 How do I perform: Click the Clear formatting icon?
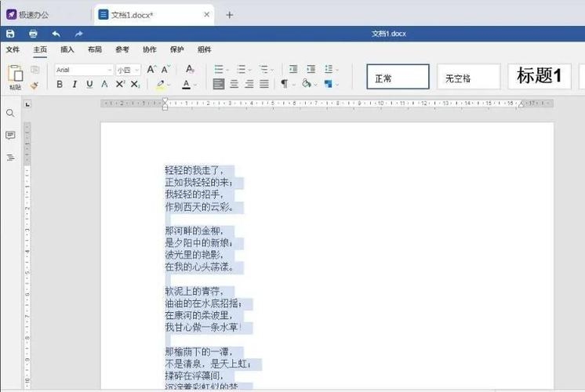[190, 69]
